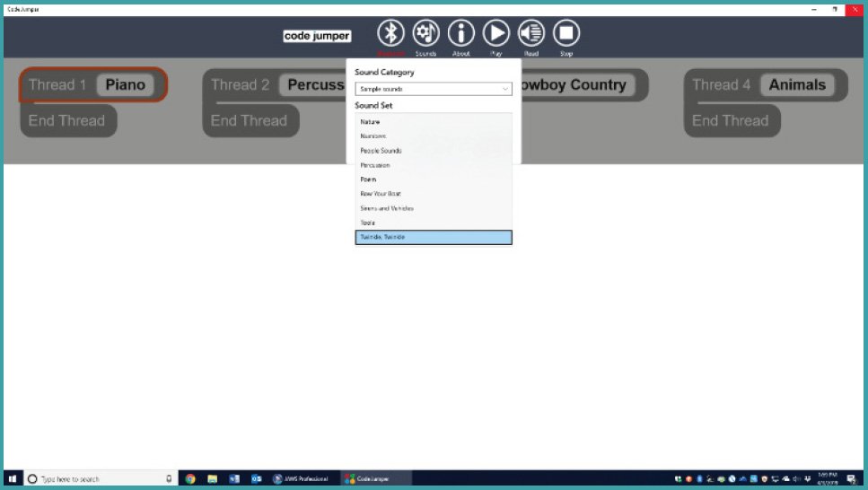The width and height of the screenshot is (868, 490).
Task: Click the Play button icon
Action: pyautogui.click(x=496, y=32)
